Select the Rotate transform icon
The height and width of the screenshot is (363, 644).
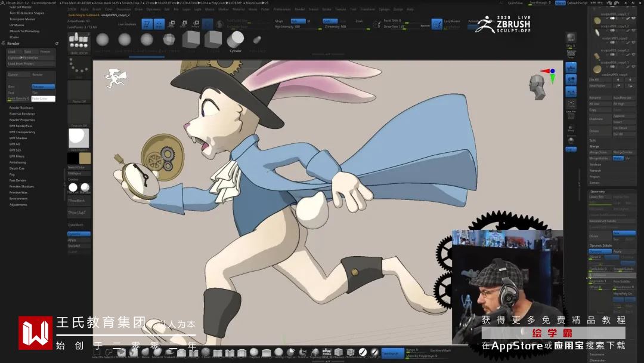point(196,24)
